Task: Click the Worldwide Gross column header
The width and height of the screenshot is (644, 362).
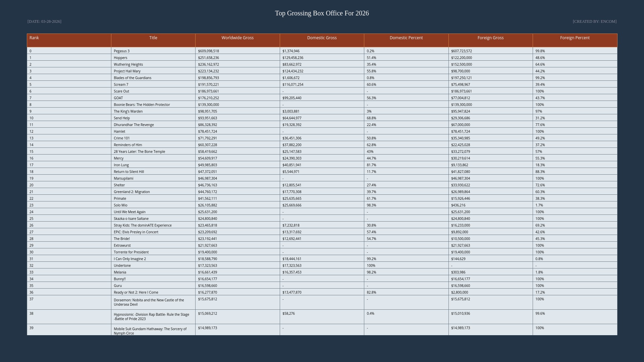Action: click(x=237, y=38)
